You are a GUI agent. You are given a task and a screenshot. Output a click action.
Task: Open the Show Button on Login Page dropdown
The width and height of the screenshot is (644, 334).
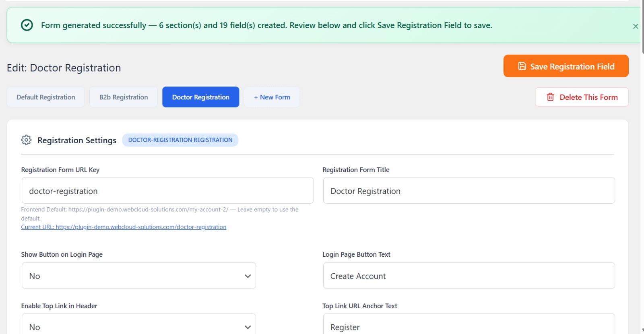click(x=138, y=276)
